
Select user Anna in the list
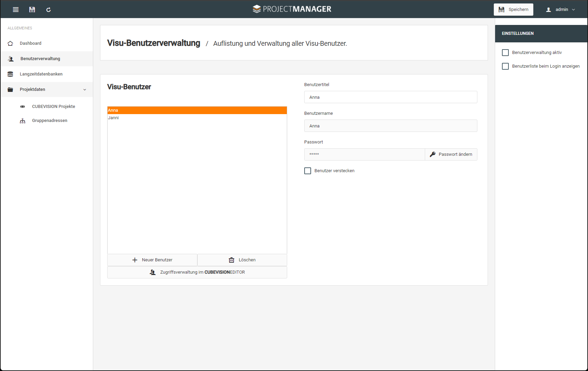[197, 110]
